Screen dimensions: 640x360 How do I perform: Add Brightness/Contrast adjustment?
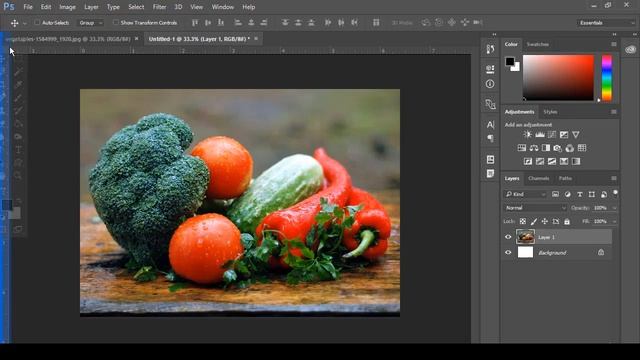click(528, 135)
